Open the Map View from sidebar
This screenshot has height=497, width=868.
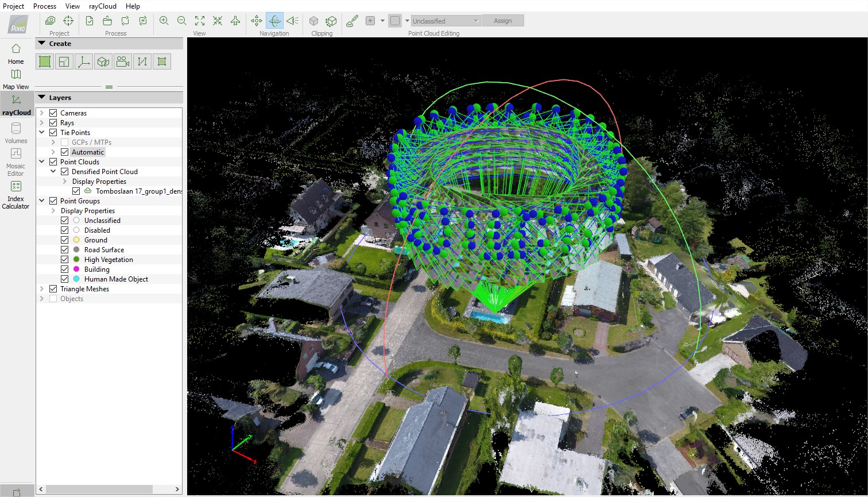point(15,79)
